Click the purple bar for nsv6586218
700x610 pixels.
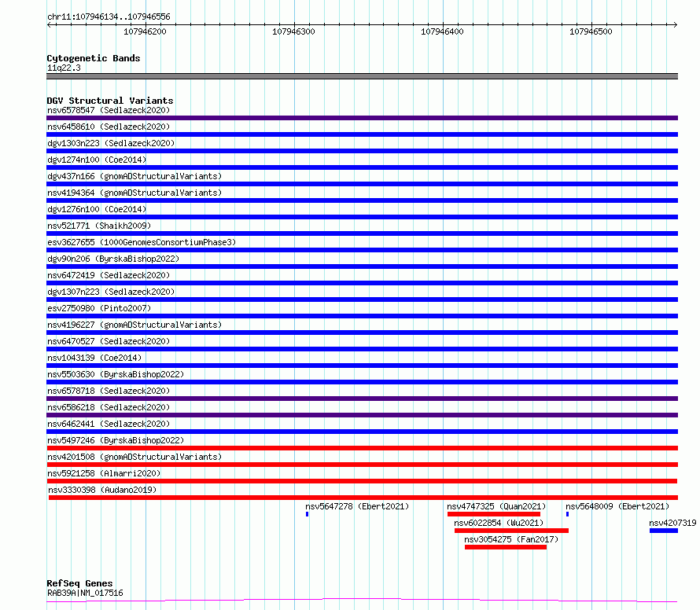tap(362, 415)
